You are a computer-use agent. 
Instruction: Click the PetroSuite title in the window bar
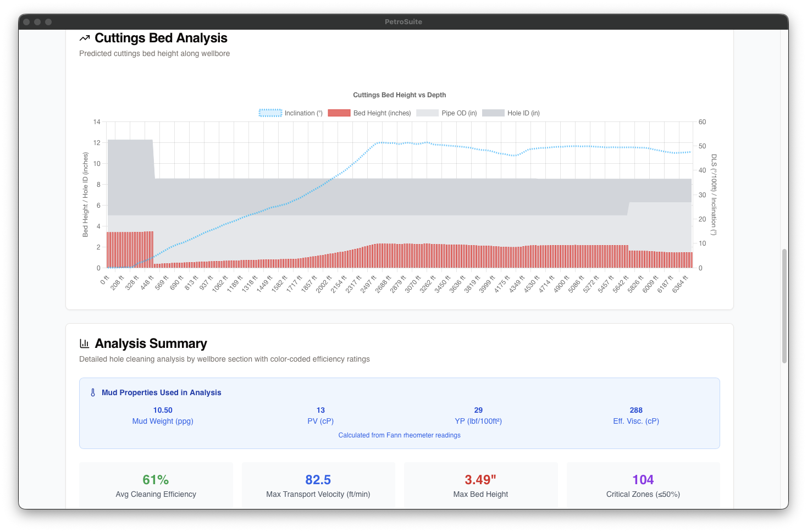(403, 22)
